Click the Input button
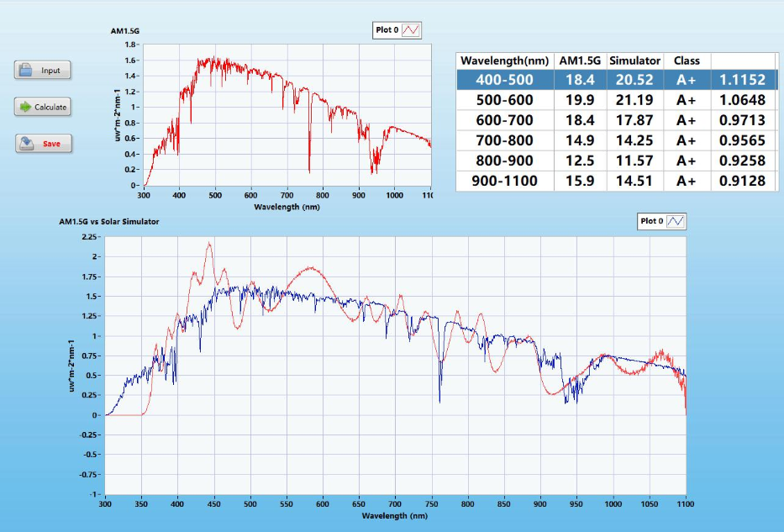 tap(43, 70)
